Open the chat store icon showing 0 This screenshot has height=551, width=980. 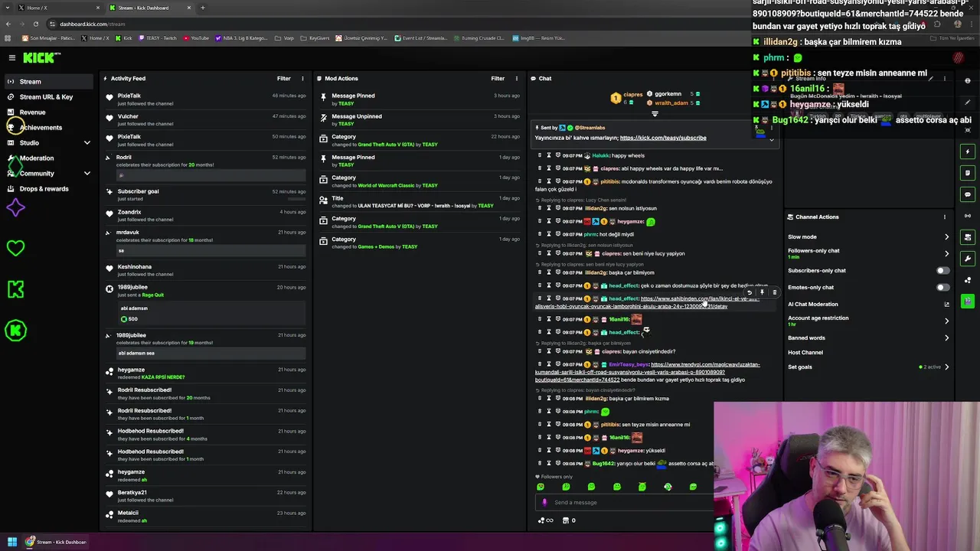click(x=569, y=520)
